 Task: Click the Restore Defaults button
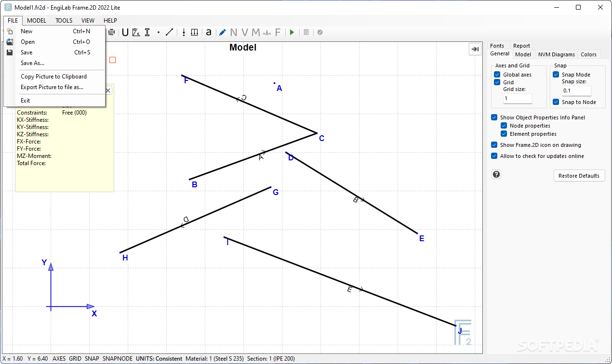579,176
